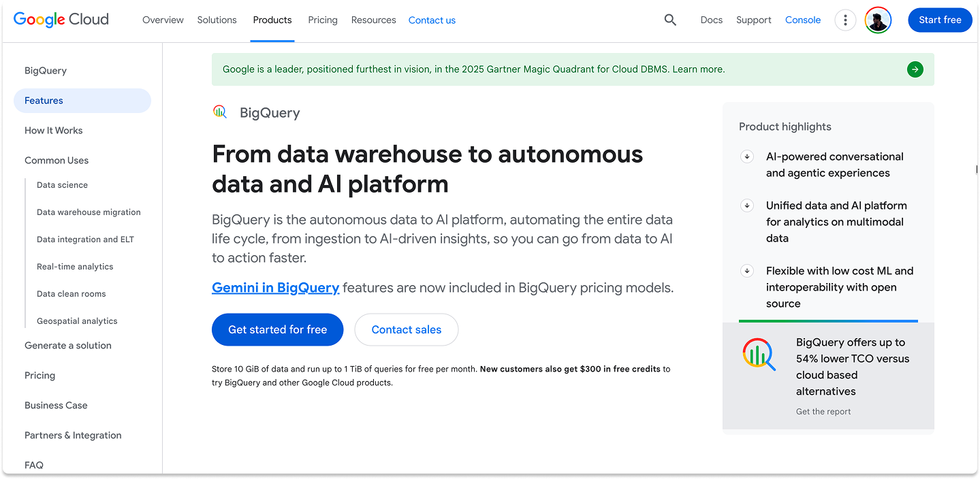Open the account profile avatar
This screenshot has height=479, width=980.
point(879,20)
